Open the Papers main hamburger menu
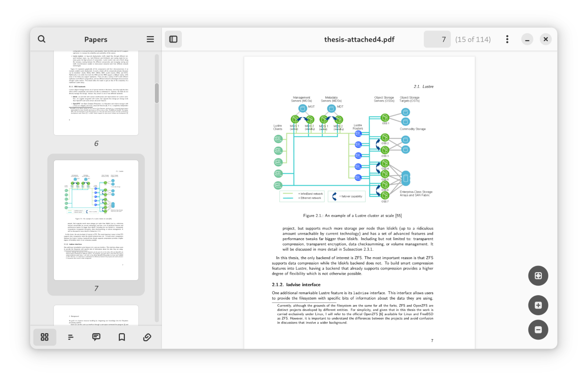588x382 pixels. (x=150, y=39)
